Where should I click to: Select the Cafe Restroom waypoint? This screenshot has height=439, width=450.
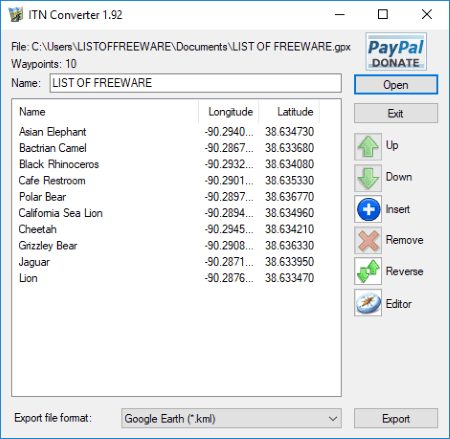click(52, 181)
